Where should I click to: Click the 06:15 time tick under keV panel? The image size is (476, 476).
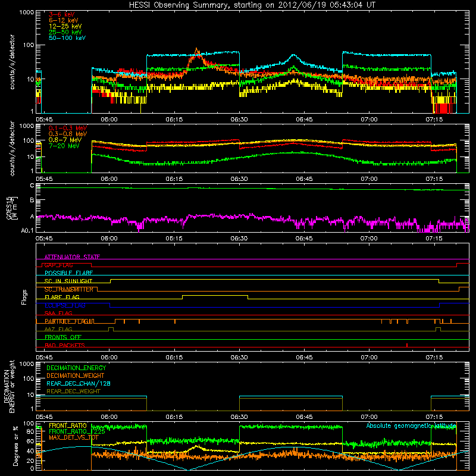click(x=174, y=120)
